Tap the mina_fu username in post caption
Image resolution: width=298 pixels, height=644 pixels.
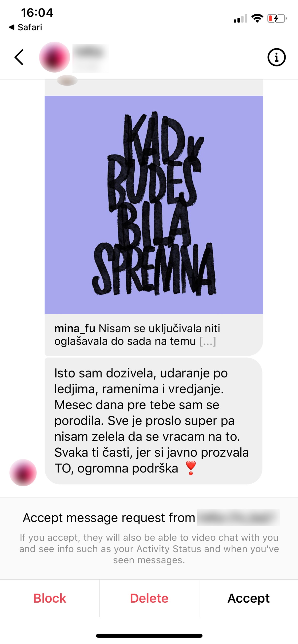75,328
